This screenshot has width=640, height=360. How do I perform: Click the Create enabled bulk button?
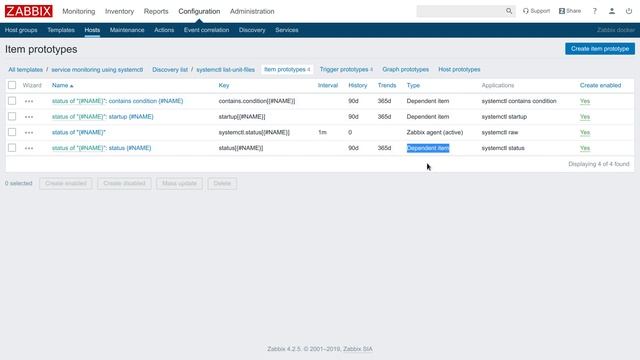coord(66,183)
